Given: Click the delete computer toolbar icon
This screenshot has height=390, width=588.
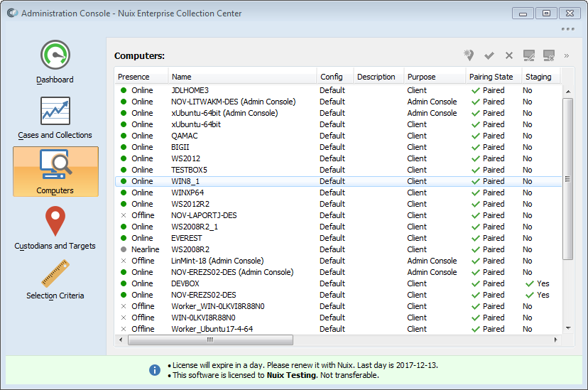Looking at the screenshot, I should pos(549,55).
